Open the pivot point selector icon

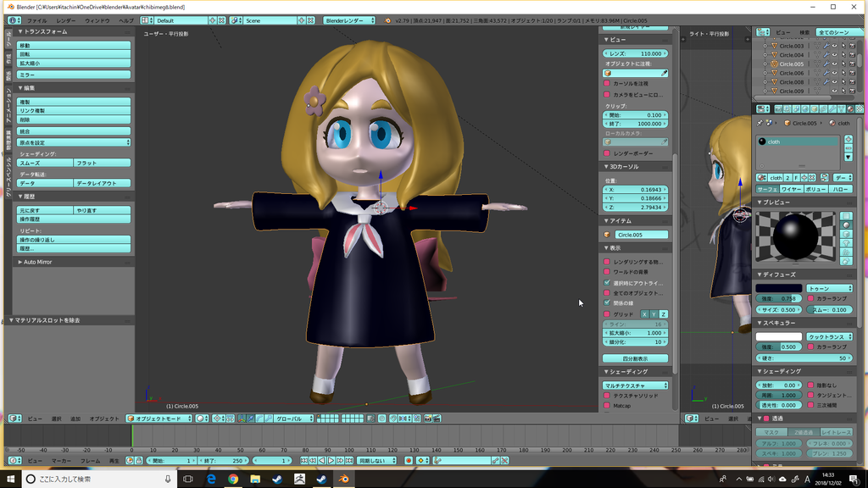tap(220, 419)
